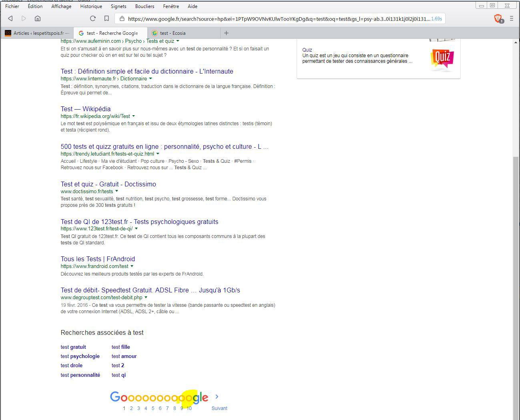Search related query test drole
This screenshot has height=420, width=520.
(x=72, y=366)
